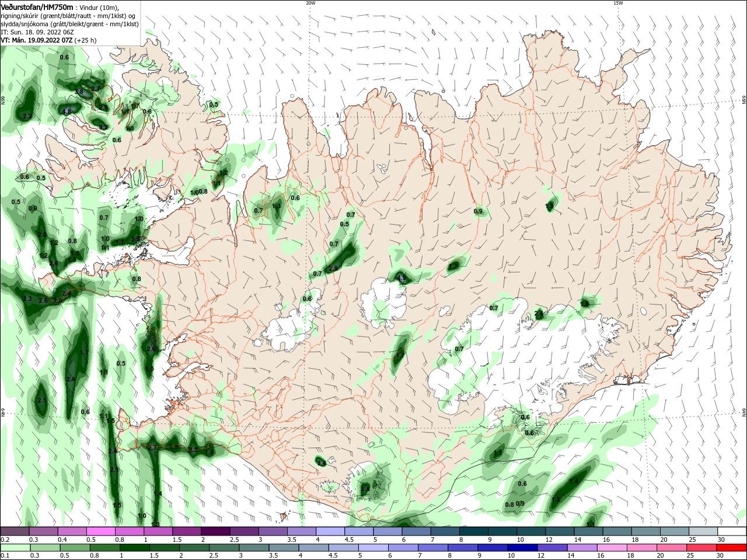The image size is (747, 560).
Task: Click the 0.1 label in the legend
Action: coord(5,555)
